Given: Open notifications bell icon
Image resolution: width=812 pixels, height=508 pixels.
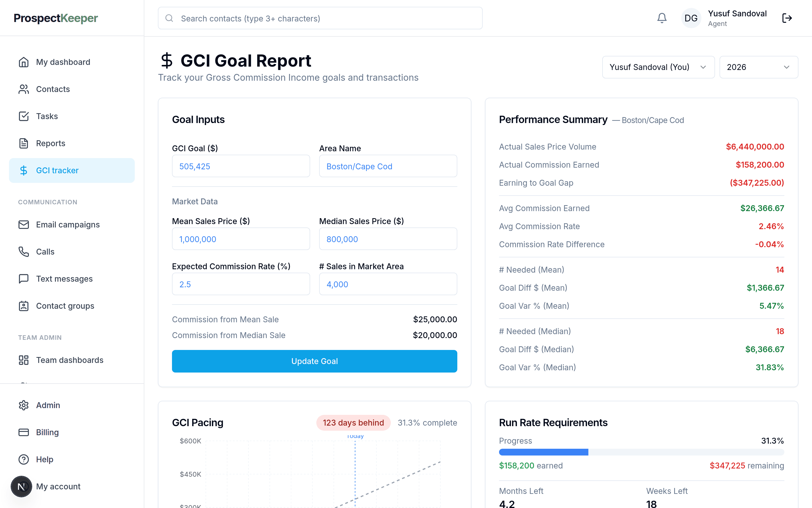Looking at the screenshot, I should [662, 18].
